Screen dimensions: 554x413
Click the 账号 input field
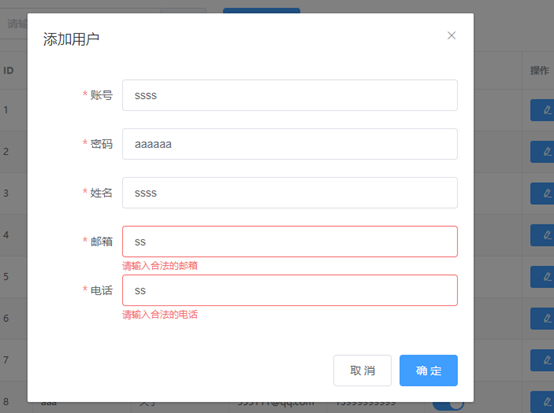290,95
